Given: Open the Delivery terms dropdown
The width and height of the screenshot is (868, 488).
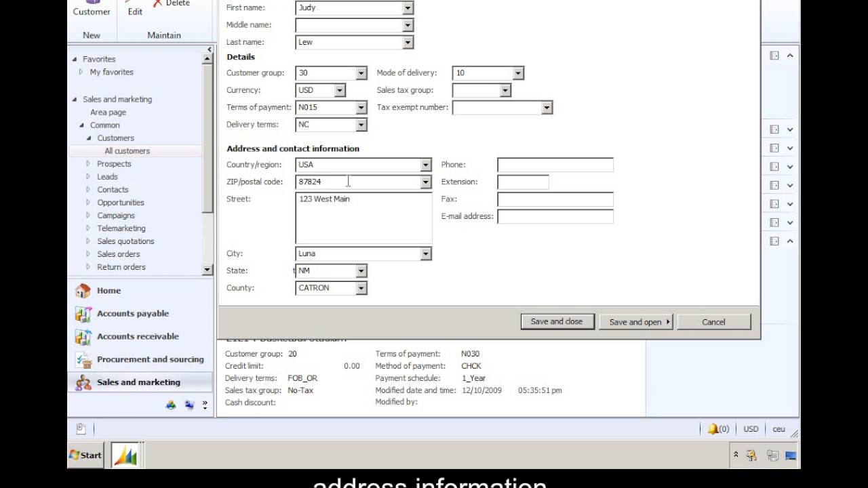Looking at the screenshot, I should click(x=361, y=125).
